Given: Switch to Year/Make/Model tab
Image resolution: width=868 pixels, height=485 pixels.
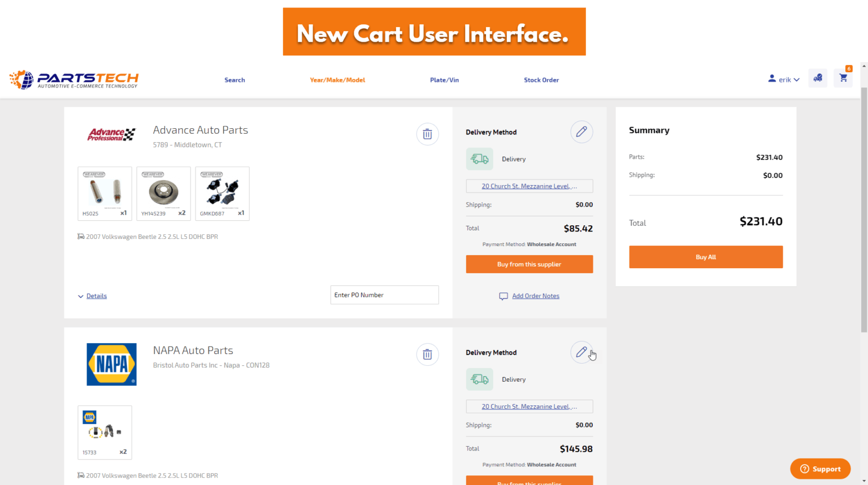Looking at the screenshot, I should (337, 80).
